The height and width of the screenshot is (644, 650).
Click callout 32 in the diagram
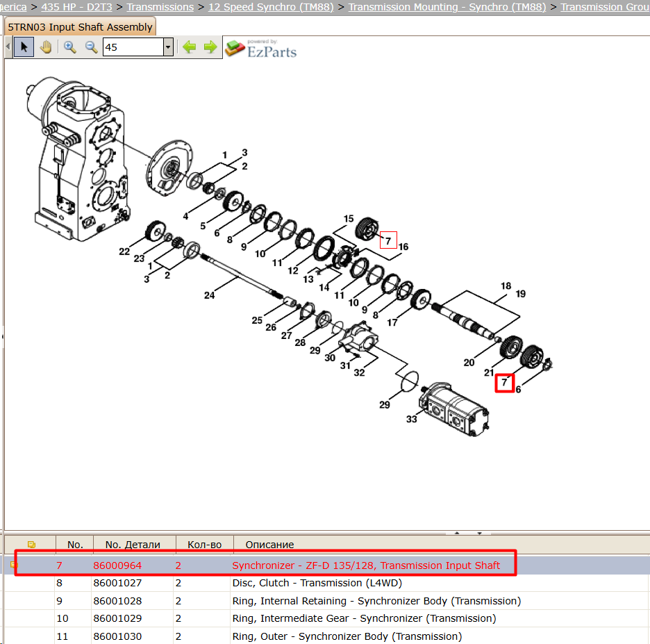click(360, 372)
